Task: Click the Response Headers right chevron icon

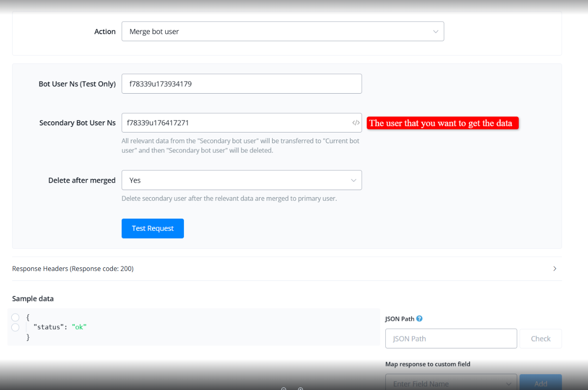Action: pyautogui.click(x=555, y=269)
